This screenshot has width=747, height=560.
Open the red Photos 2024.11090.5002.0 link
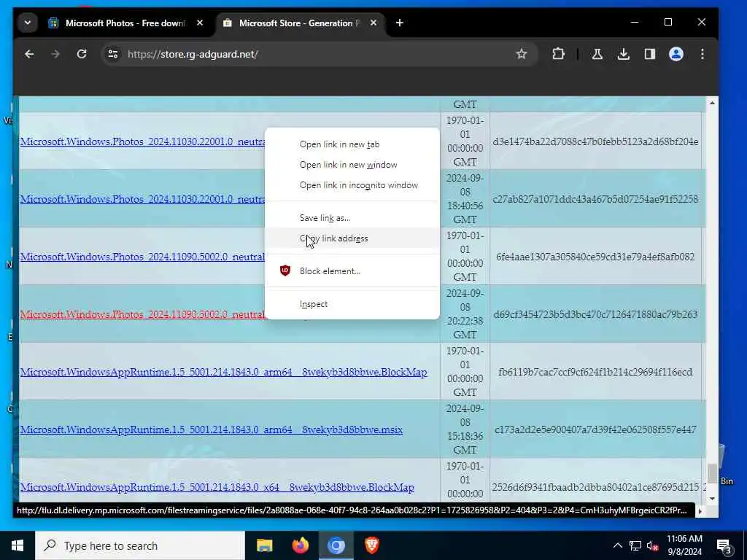coord(142,314)
